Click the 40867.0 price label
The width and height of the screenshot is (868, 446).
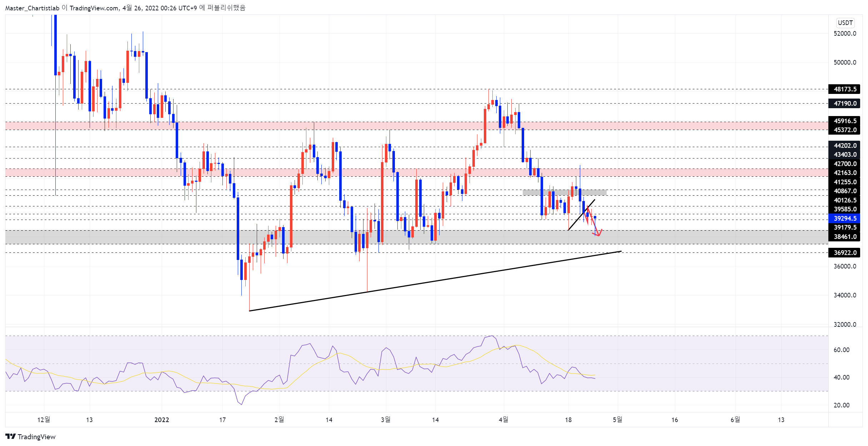coord(844,191)
